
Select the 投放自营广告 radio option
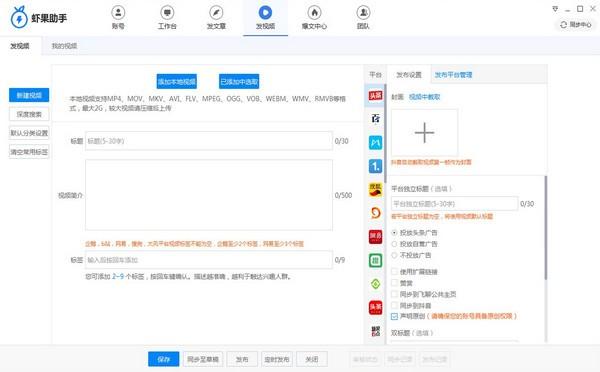[x=394, y=244]
